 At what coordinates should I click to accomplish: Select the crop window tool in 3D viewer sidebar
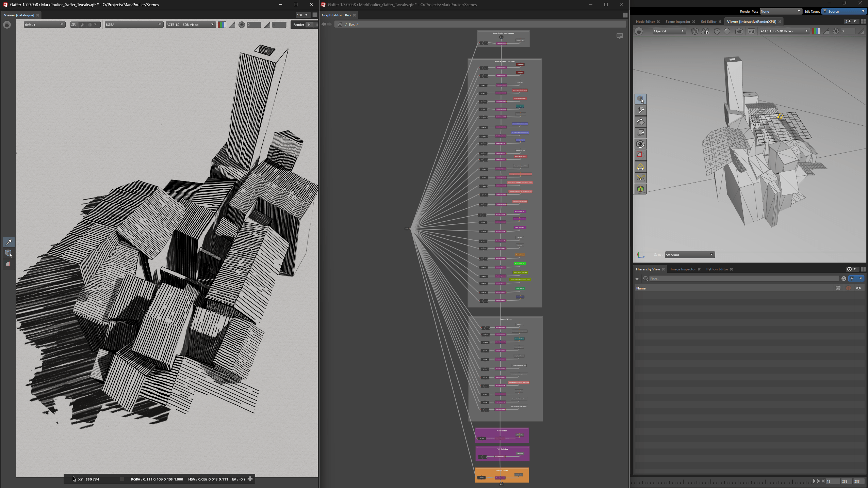point(640,155)
